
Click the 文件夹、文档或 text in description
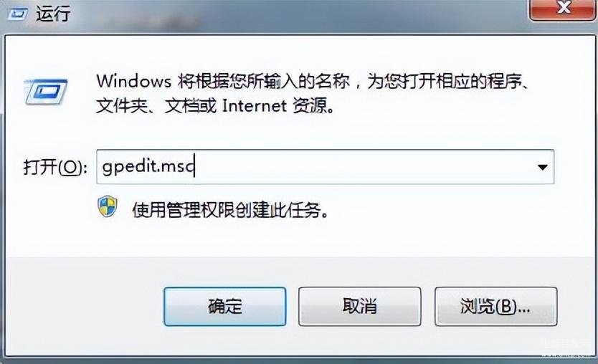click(156, 105)
